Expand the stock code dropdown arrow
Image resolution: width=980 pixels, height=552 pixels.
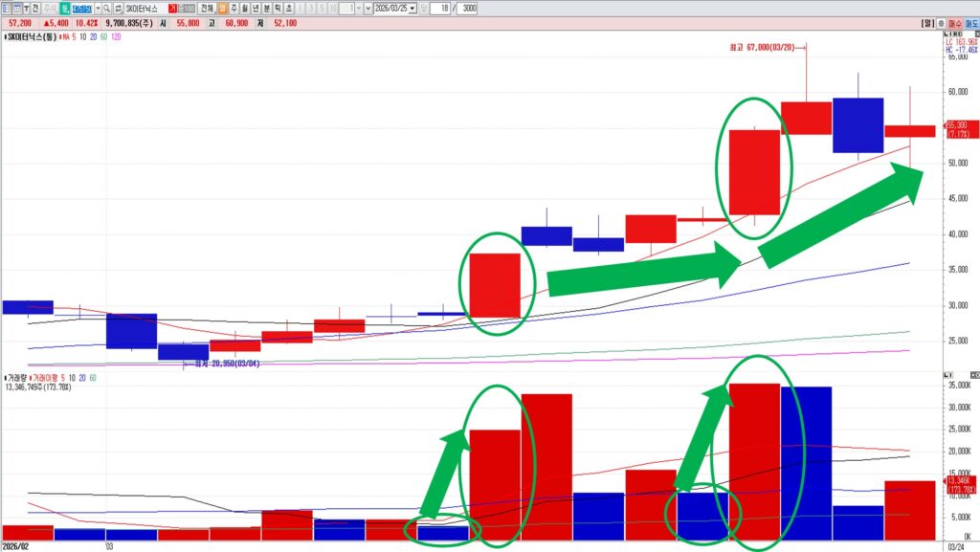(97, 8)
